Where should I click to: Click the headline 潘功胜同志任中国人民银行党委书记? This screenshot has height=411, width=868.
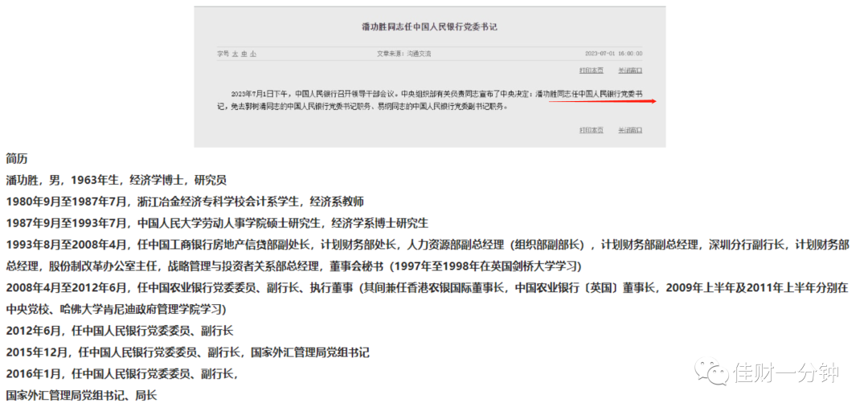point(429,26)
